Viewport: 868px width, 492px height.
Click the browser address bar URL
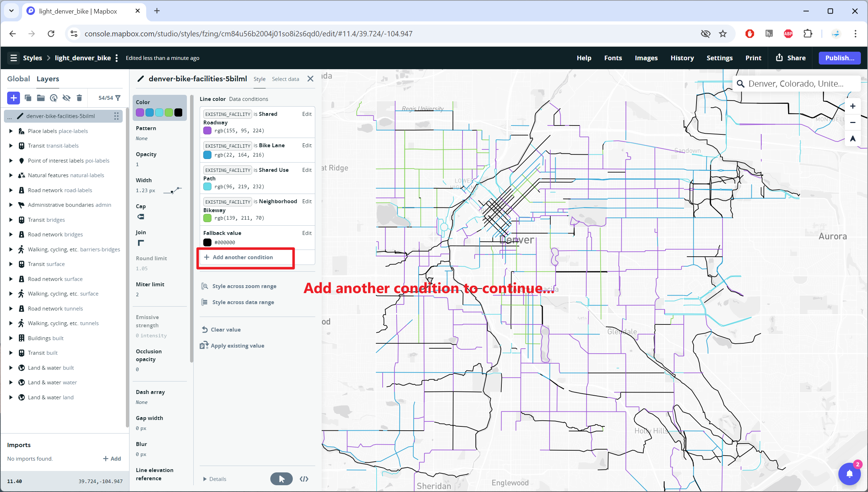[248, 34]
